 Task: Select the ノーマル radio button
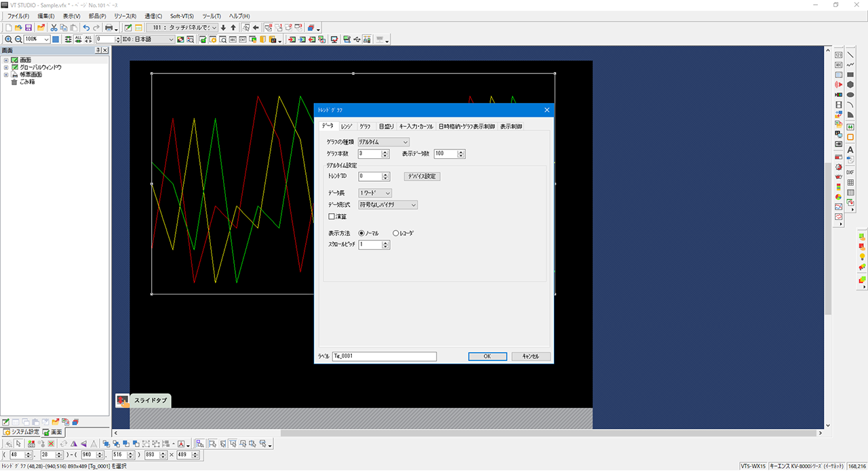click(361, 233)
